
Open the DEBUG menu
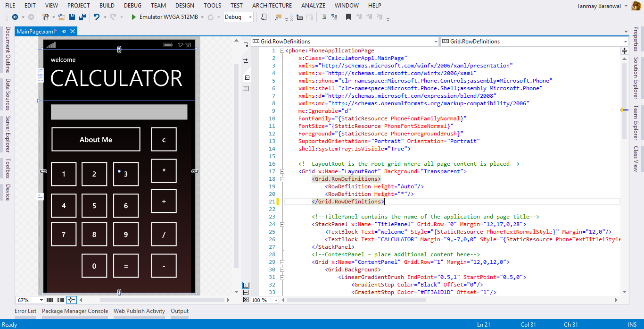click(132, 6)
